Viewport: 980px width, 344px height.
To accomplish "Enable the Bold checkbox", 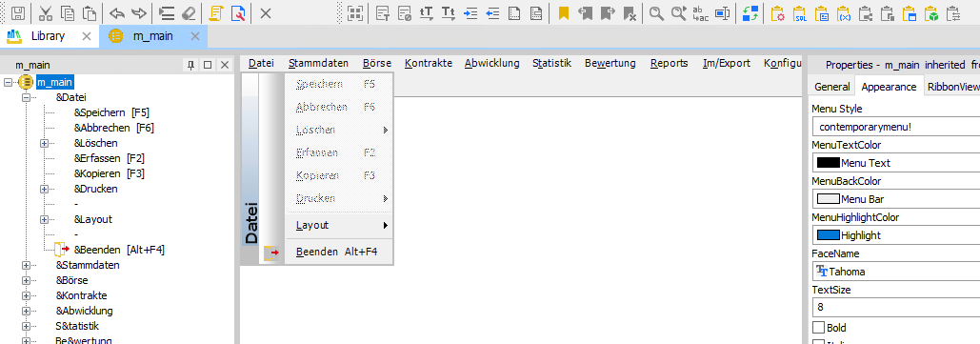I will tap(818, 327).
